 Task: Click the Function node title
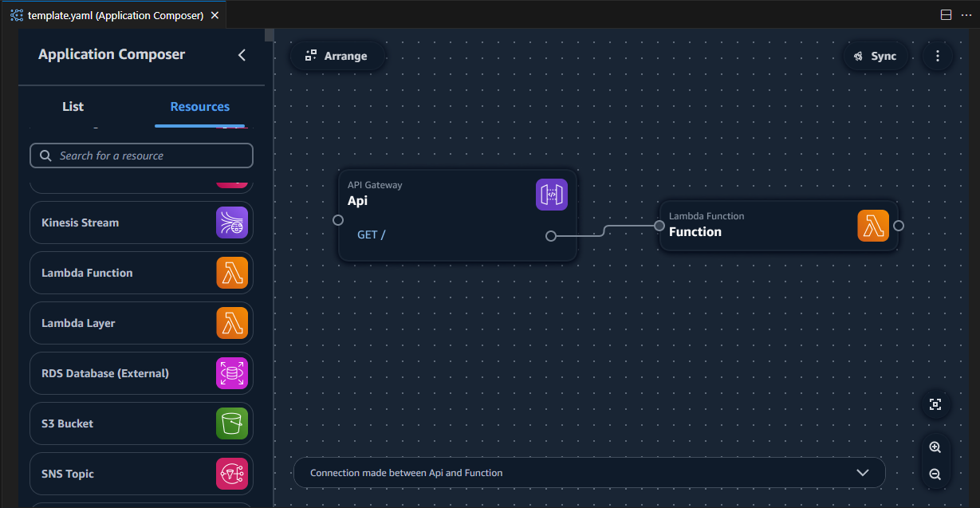(x=695, y=232)
